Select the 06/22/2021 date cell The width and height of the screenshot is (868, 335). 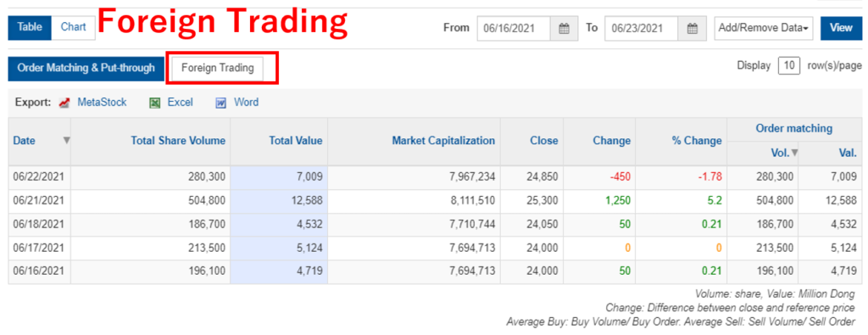click(x=39, y=177)
